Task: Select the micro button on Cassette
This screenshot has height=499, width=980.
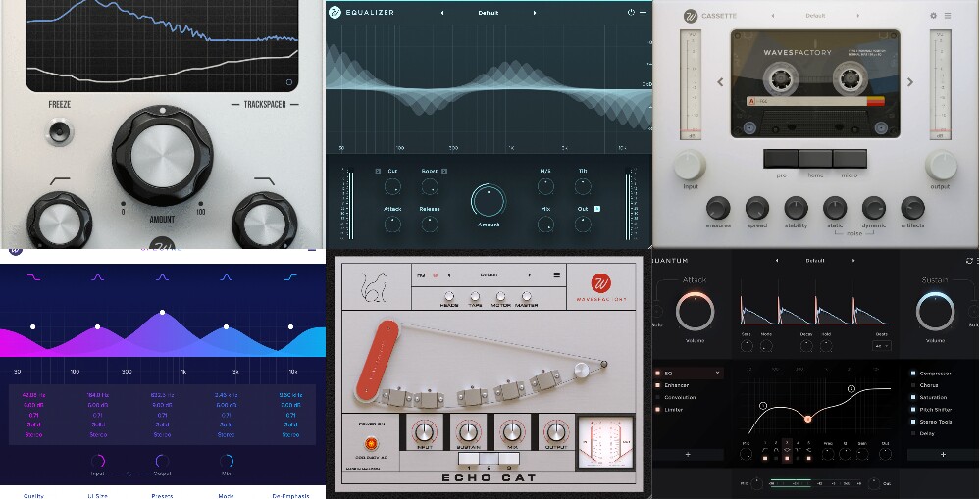Action: (850, 159)
